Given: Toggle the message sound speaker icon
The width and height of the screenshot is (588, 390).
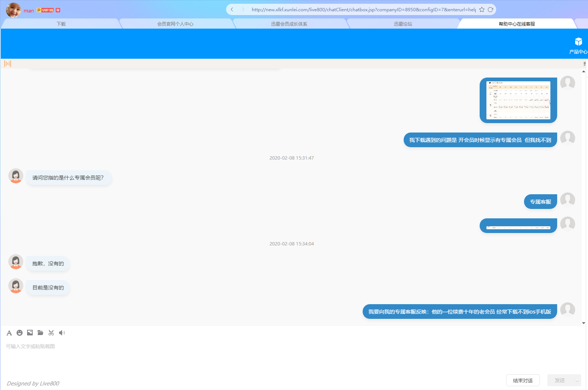Looking at the screenshot, I should pos(62,333).
